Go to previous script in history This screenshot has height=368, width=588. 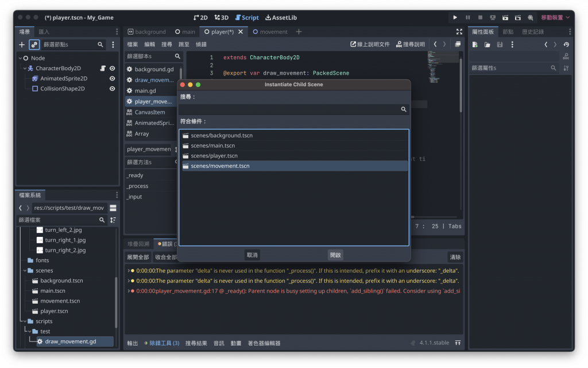(435, 44)
